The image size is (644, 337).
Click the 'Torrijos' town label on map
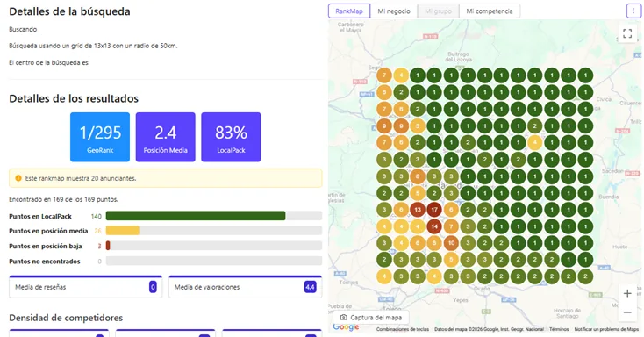(348, 283)
